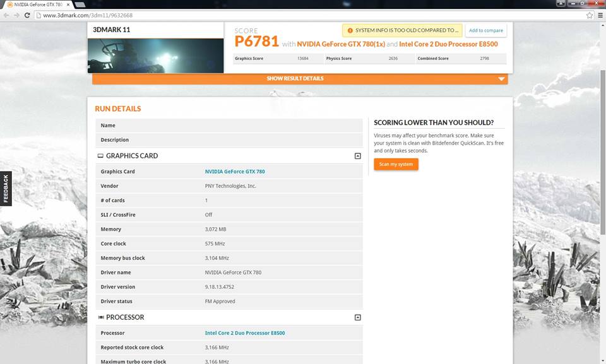Viewport: 606px width, 364px height.
Task: Click the graphics card icon beside GRAPHICS CARD
Action: 100,156
